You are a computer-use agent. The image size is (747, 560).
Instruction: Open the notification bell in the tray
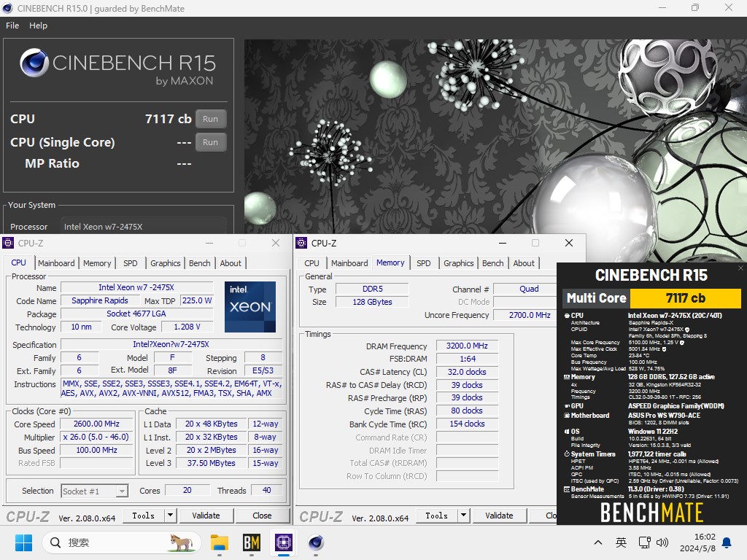[727, 542]
